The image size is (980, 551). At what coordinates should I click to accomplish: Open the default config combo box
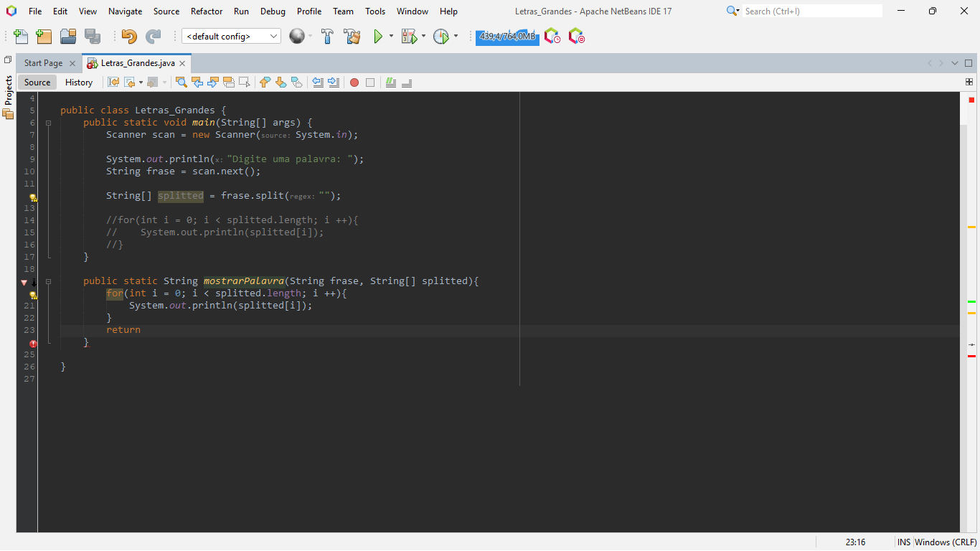click(x=231, y=37)
